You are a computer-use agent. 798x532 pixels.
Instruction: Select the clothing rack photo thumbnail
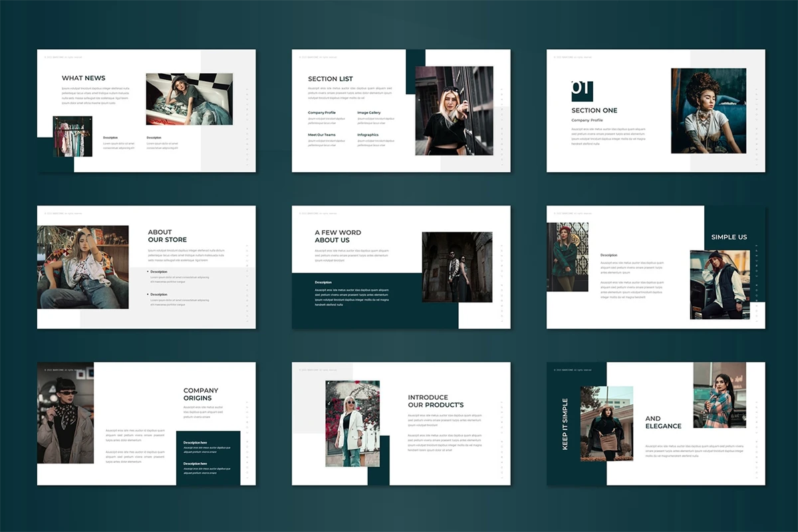pos(72,136)
